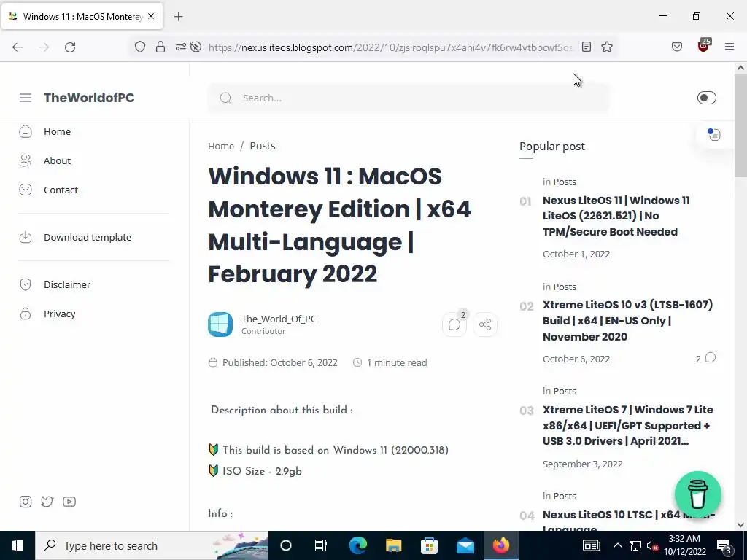Click the network icon in system tray

(635, 545)
